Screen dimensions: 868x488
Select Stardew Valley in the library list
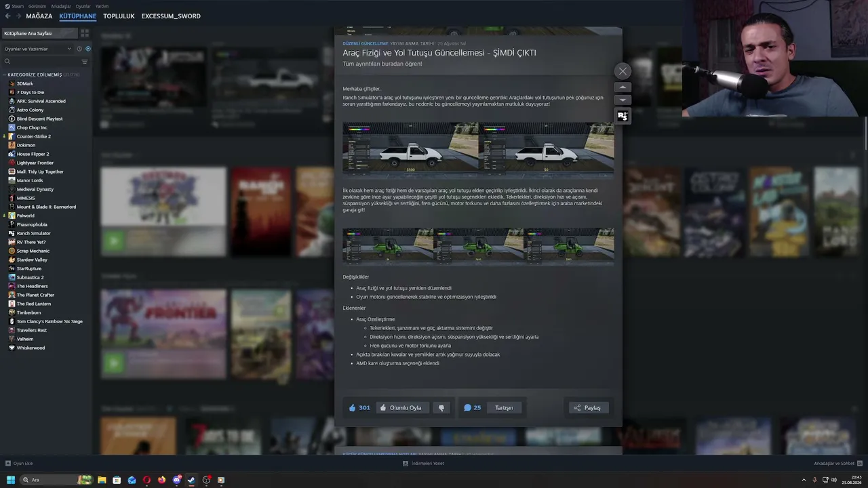click(x=32, y=260)
